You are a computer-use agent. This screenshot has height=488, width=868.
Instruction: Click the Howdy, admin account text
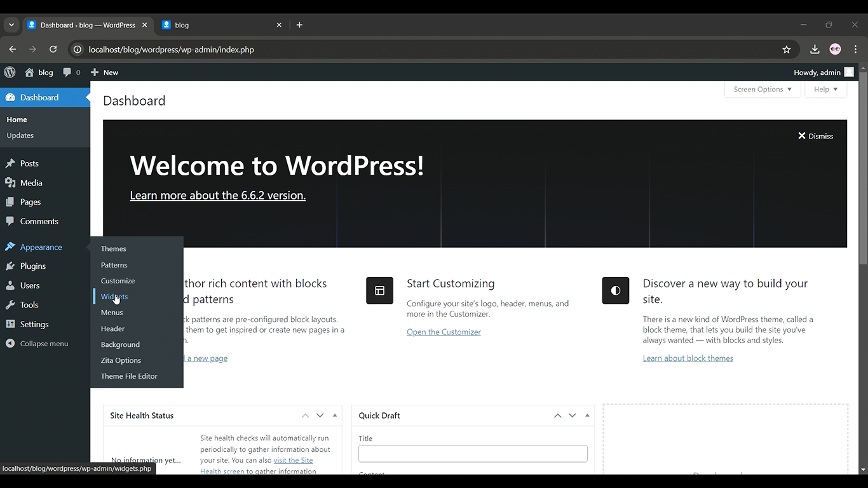[817, 72]
